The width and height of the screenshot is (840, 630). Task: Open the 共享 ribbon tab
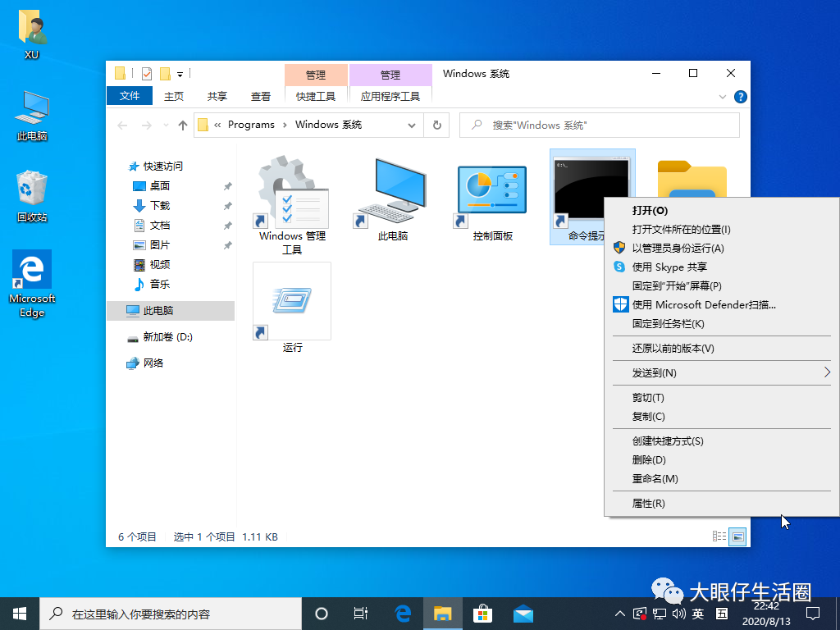click(x=217, y=97)
